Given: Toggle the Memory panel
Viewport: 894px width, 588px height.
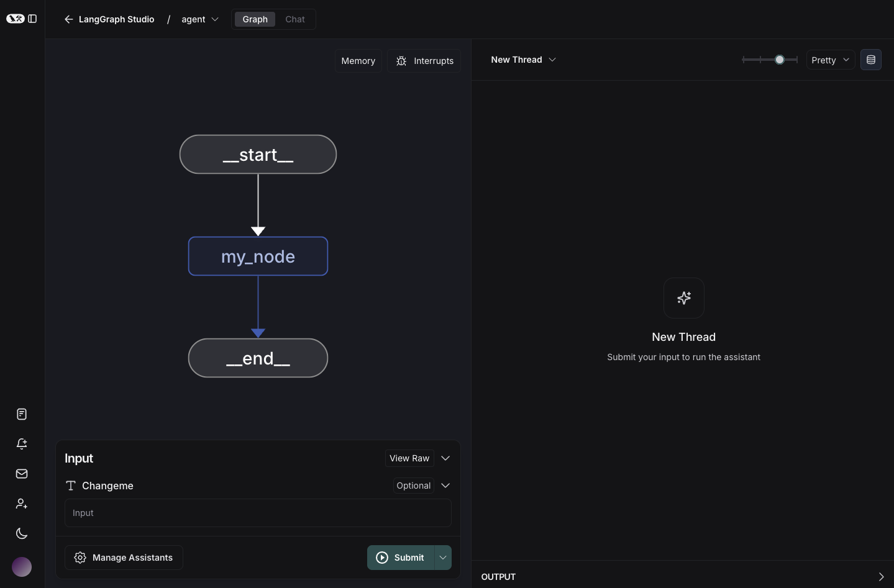Looking at the screenshot, I should 358,60.
